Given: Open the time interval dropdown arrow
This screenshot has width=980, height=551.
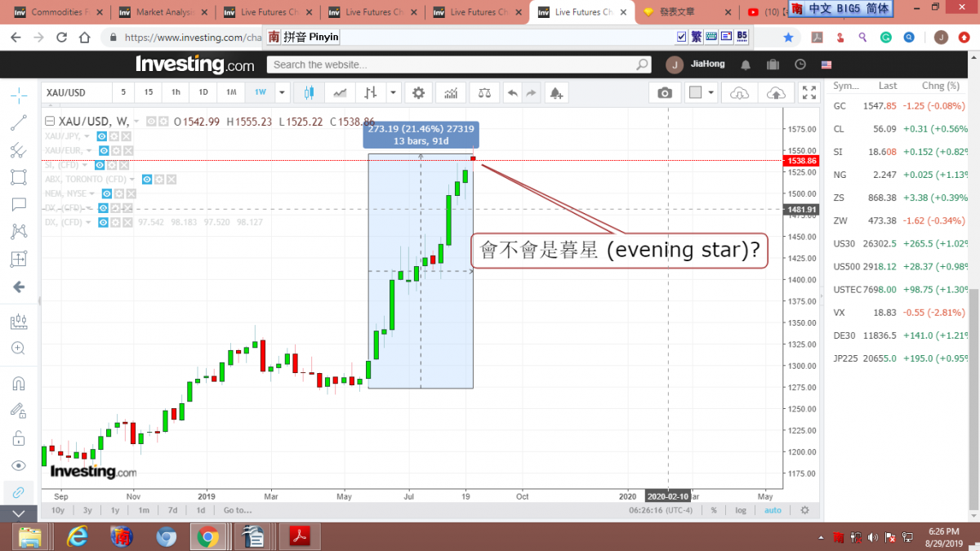Looking at the screenshot, I should (x=282, y=92).
